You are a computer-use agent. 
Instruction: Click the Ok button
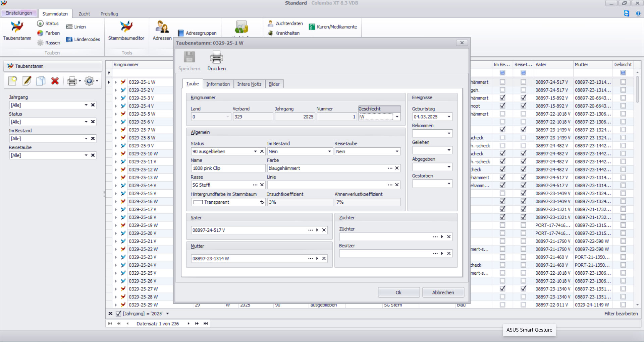(x=398, y=292)
